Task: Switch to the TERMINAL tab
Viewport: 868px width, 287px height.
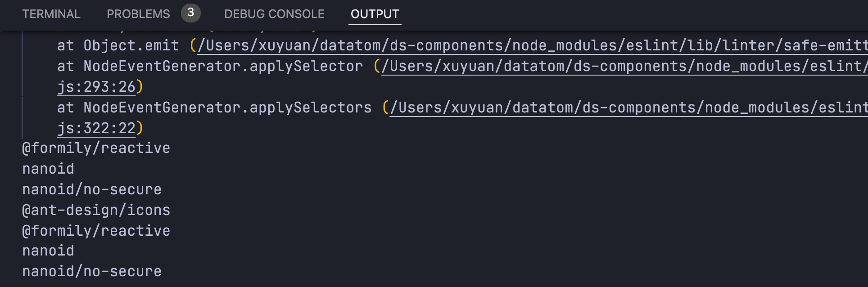Action: click(x=51, y=14)
